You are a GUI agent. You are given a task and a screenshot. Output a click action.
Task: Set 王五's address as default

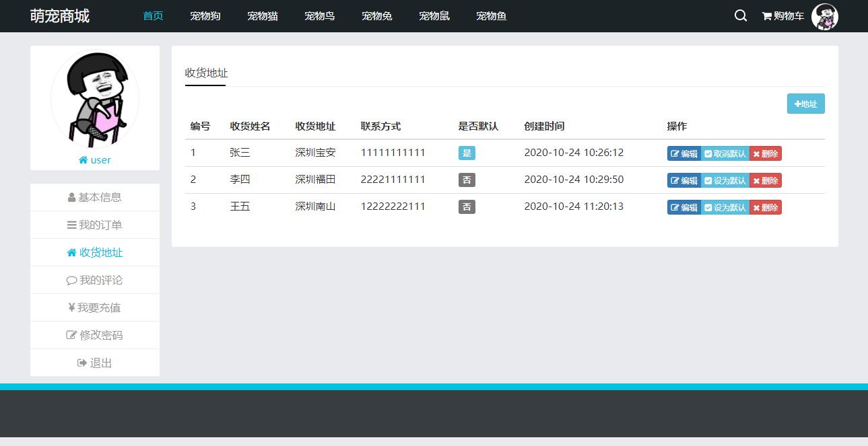coord(725,207)
